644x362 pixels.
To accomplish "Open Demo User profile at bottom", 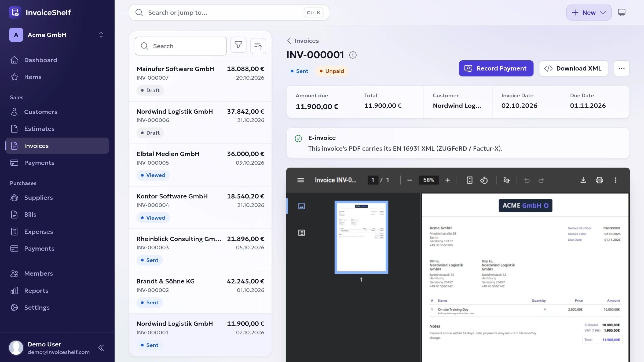I will click(x=50, y=348).
